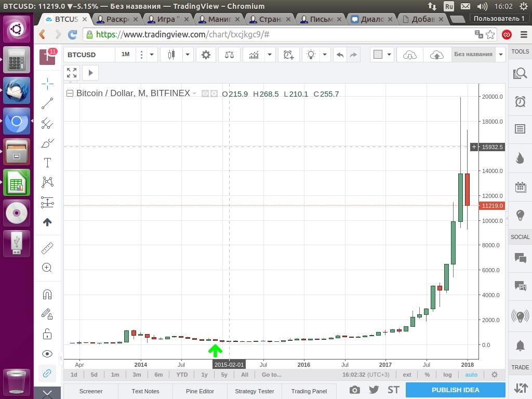Viewport: 532px width, 399px height.
Task: Select the Text annotation tool
Action: click(47, 163)
